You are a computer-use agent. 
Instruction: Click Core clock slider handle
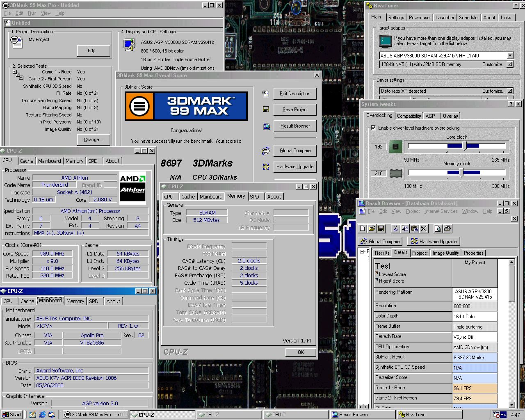[x=464, y=146]
